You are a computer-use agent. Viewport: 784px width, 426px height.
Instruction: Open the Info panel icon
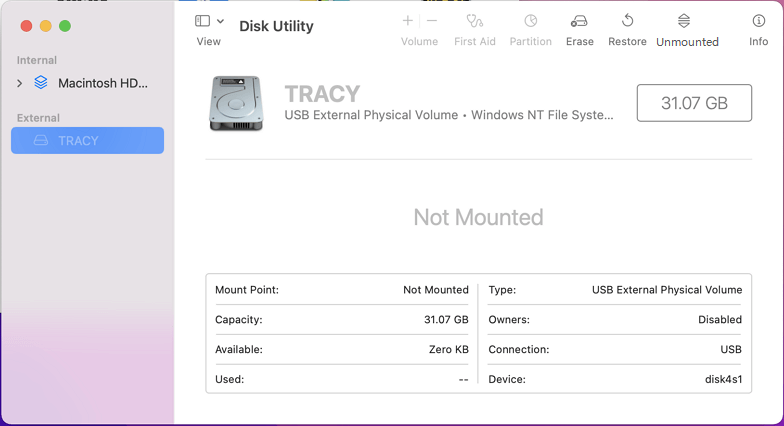(758, 21)
